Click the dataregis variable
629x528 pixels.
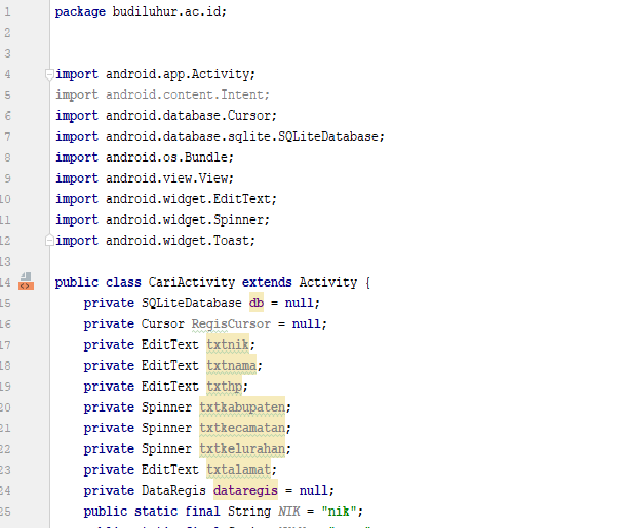245,491
